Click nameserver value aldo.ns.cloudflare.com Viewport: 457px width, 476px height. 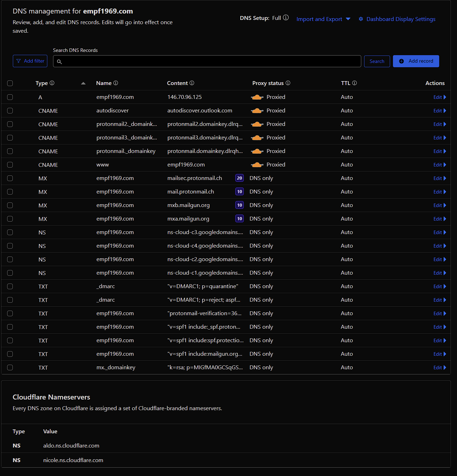coord(71,446)
